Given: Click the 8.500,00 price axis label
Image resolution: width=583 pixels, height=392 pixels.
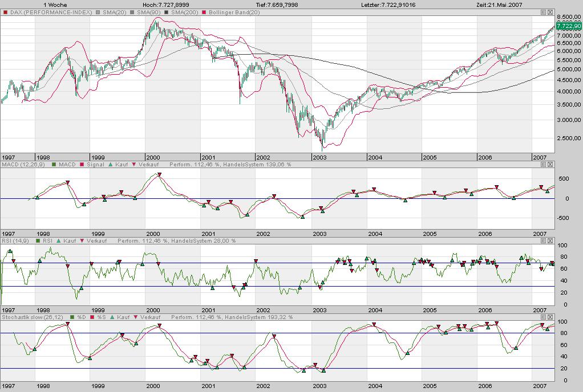Looking at the screenshot, I should click(569, 17).
